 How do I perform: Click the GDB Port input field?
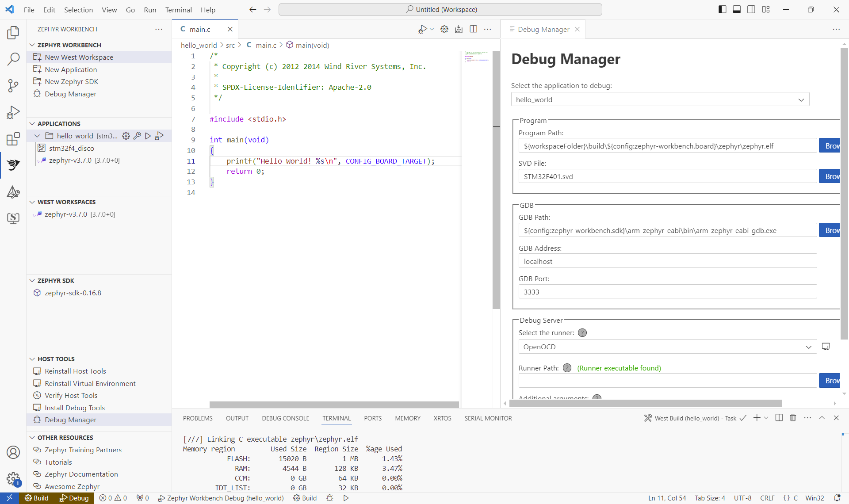click(x=667, y=292)
